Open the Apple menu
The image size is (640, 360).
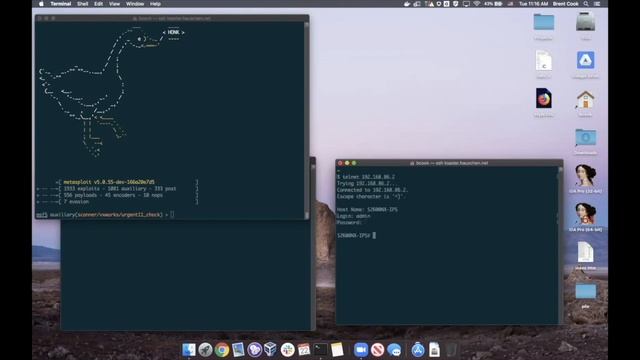[x=41, y=4]
